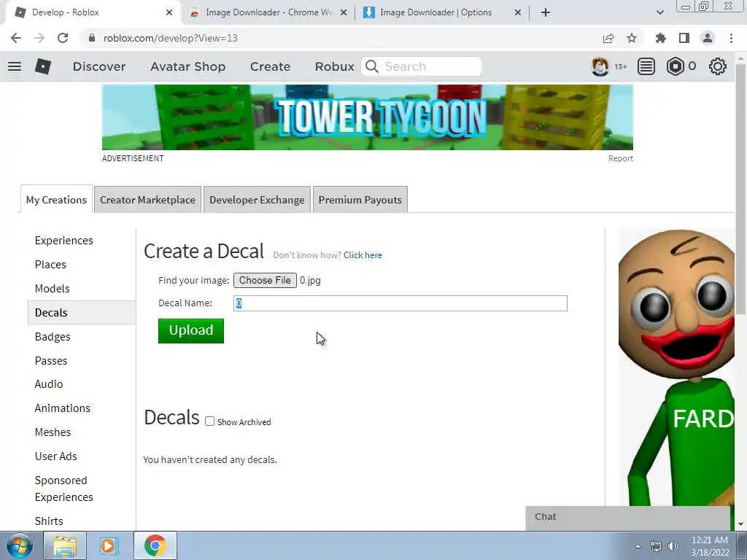
Task: Click the Roblox logo home icon
Action: point(43,66)
